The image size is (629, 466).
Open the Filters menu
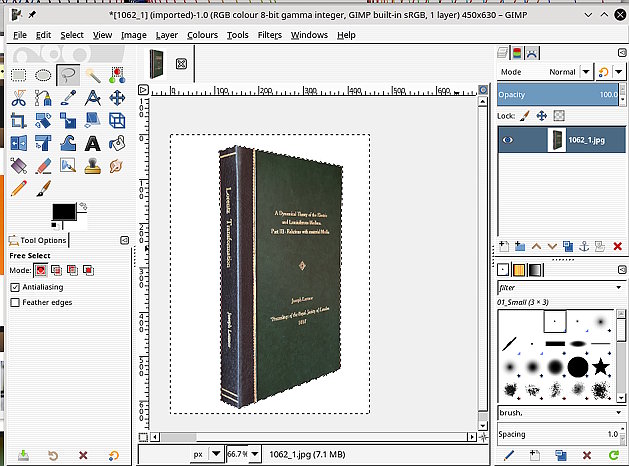pos(270,35)
